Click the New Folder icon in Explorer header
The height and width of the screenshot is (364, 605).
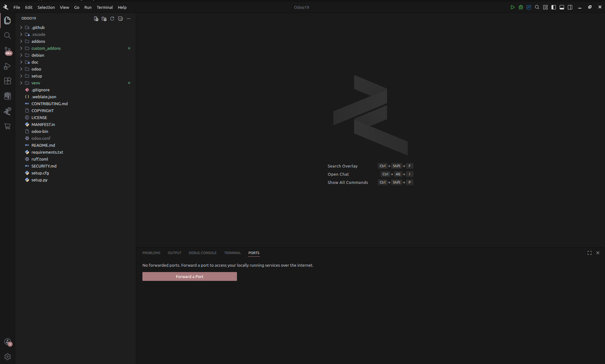(x=104, y=19)
